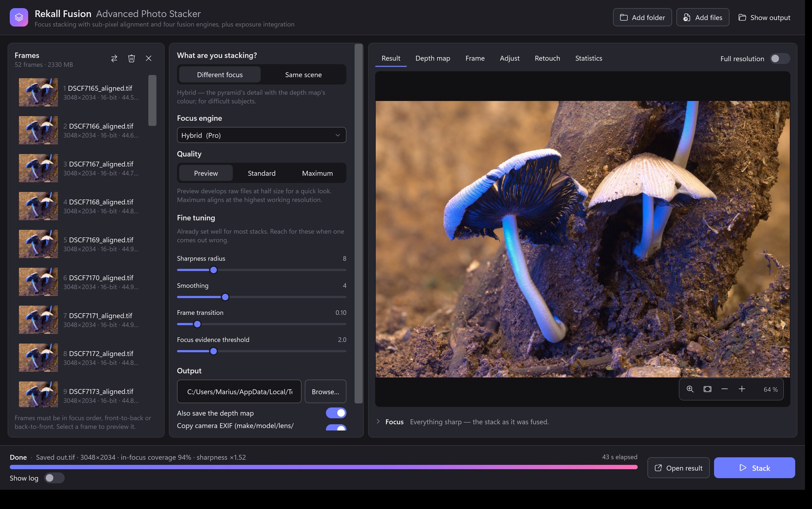Fit the image to view using the frame icon
The width and height of the screenshot is (812, 509).
click(707, 389)
